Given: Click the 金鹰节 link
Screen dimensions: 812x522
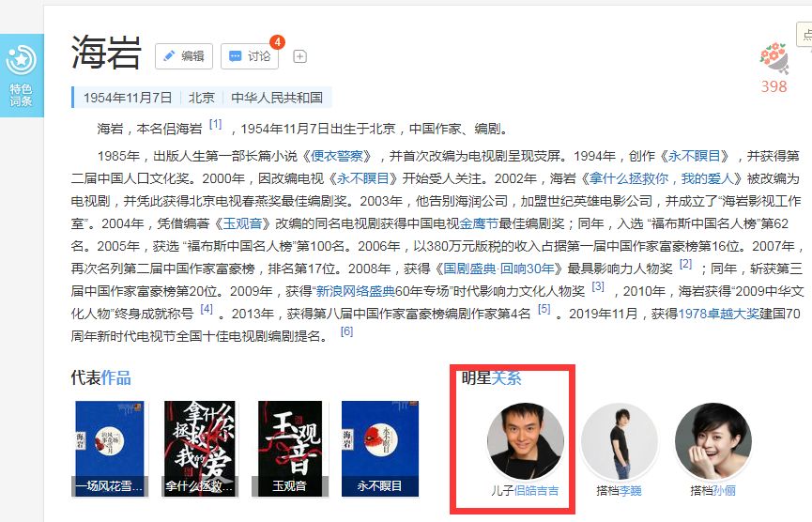Looking at the screenshot, I should [479, 223].
